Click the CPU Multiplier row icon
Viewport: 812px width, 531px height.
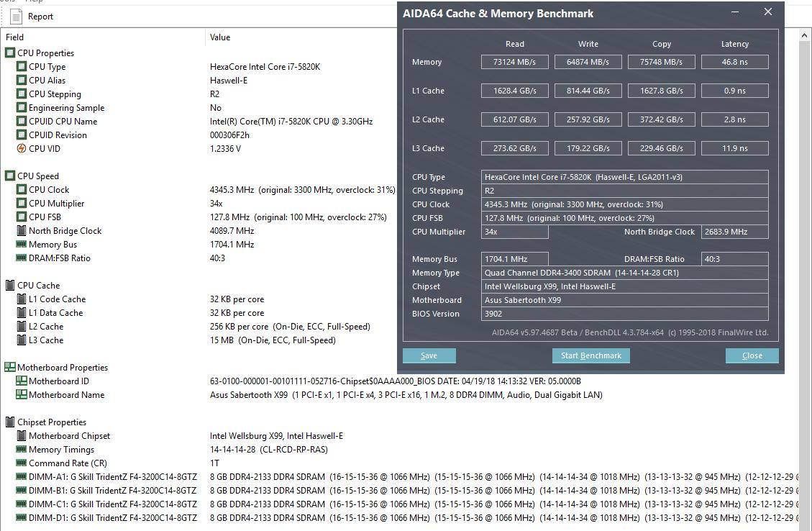tap(22, 203)
